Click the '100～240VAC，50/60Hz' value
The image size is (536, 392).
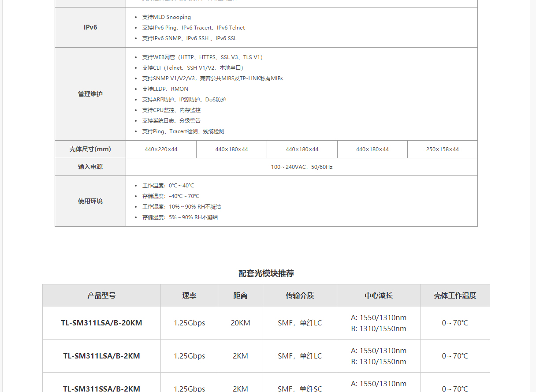(x=301, y=167)
